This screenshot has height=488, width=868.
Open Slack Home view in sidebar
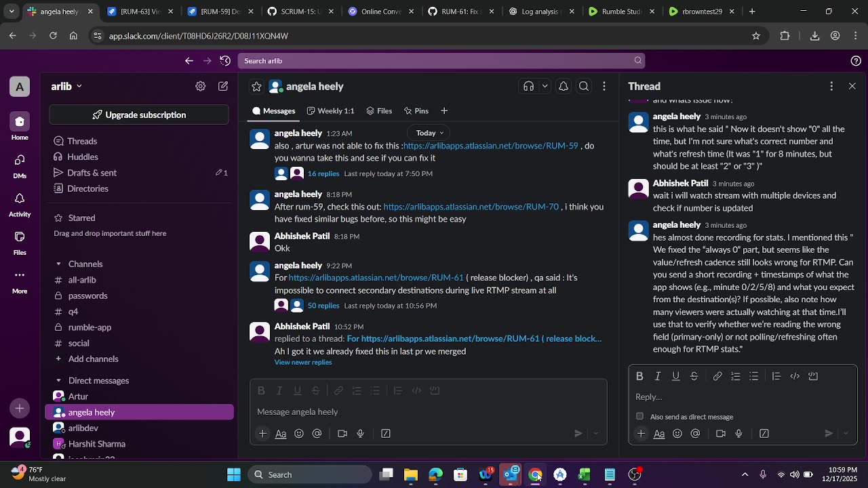[20, 126]
